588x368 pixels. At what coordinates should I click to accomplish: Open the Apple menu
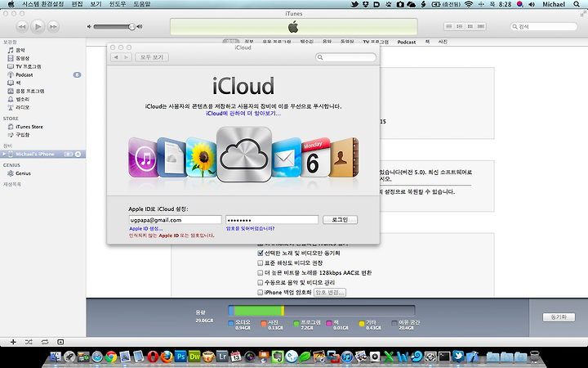point(11,4)
